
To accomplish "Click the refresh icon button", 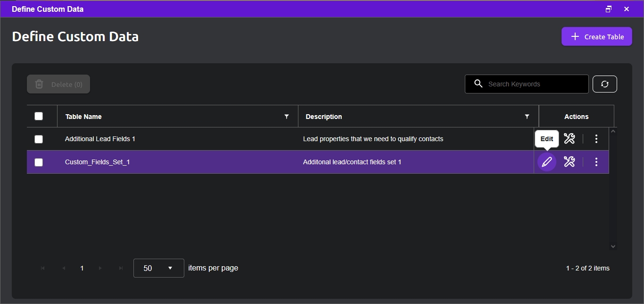I will coord(605,84).
